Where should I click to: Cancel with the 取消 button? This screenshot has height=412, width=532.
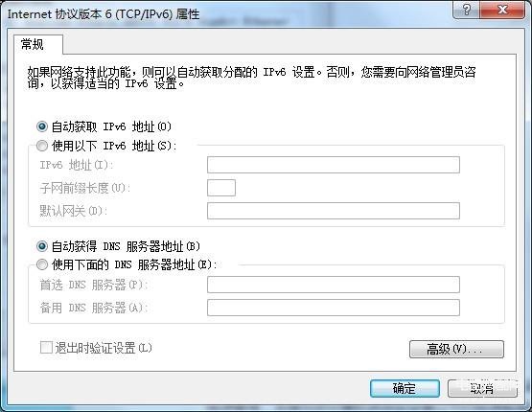pos(482,388)
